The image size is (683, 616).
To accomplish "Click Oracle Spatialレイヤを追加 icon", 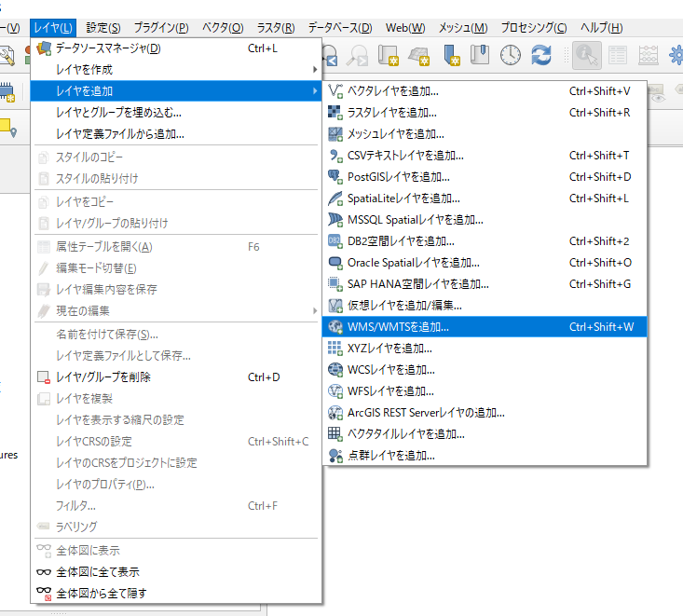I will [335, 263].
